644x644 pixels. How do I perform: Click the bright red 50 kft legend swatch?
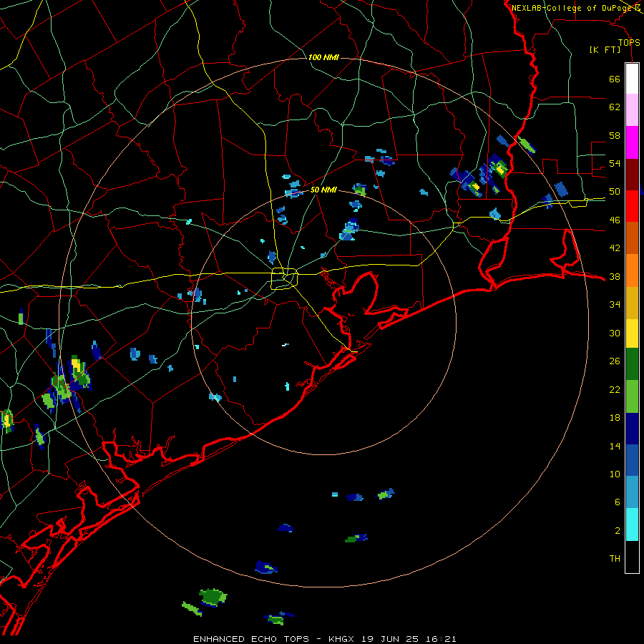coord(632,206)
